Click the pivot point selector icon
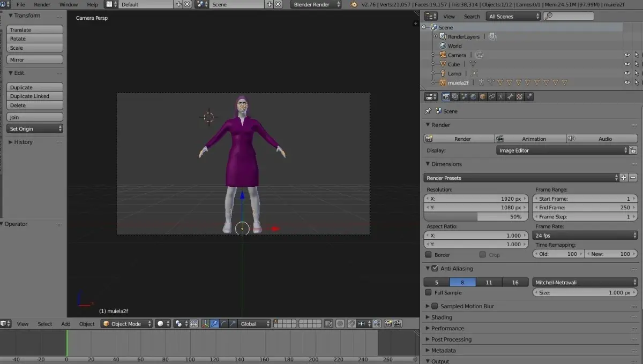The width and height of the screenshot is (643, 364). [x=181, y=324]
